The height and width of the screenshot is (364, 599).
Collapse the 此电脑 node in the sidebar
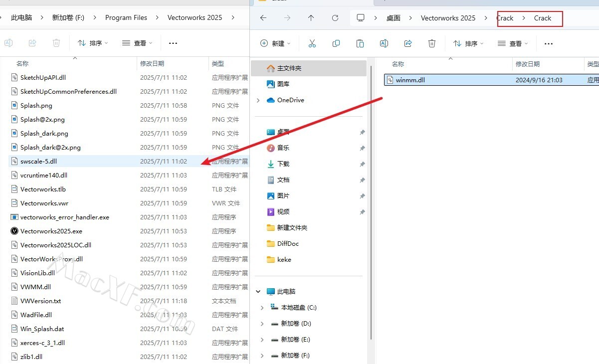tap(258, 292)
